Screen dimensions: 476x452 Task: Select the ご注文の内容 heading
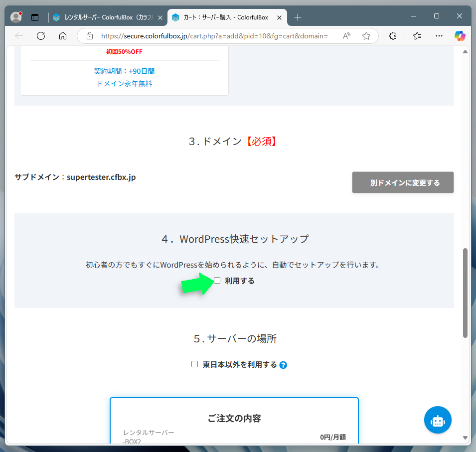click(x=234, y=418)
